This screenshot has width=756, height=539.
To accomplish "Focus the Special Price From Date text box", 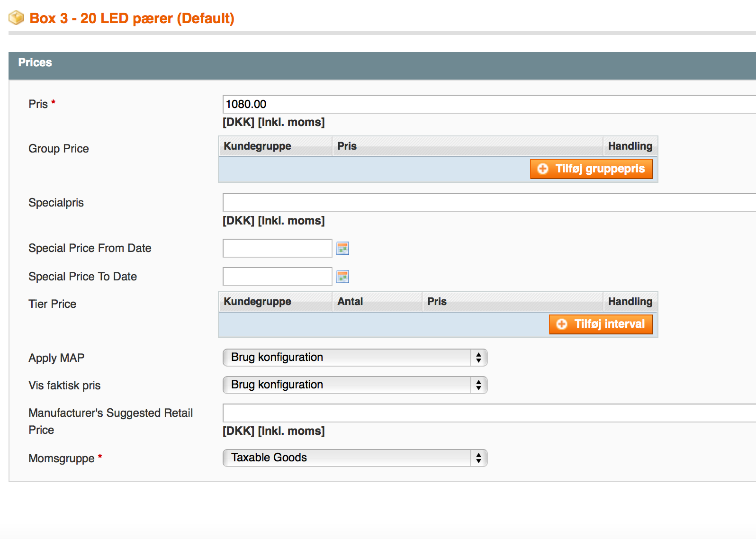I will [277, 248].
